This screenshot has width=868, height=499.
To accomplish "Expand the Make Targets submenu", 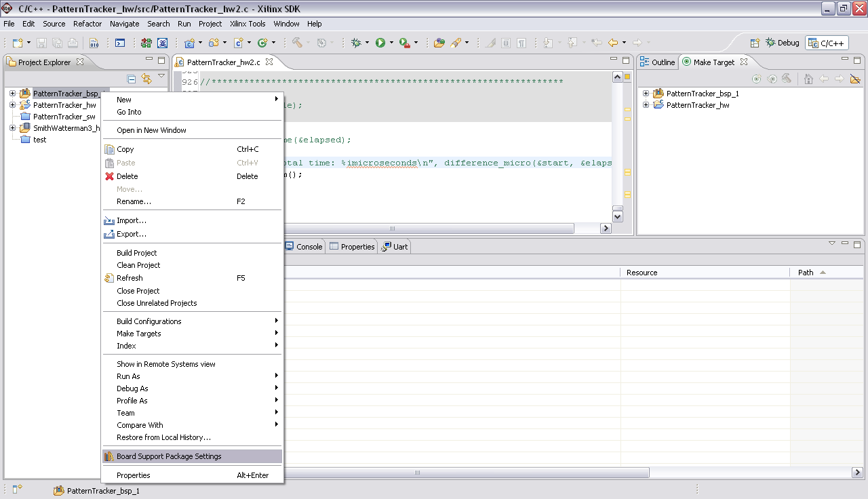I will 192,334.
